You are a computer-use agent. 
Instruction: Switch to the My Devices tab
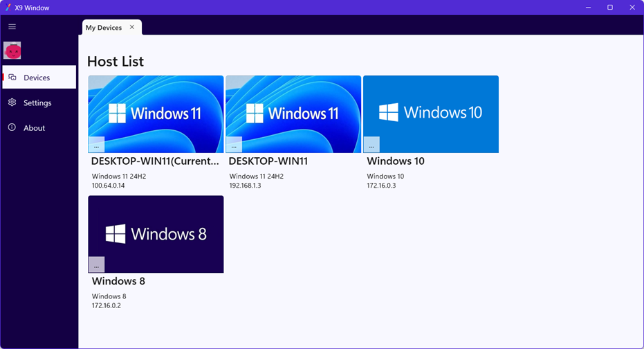(x=104, y=28)
